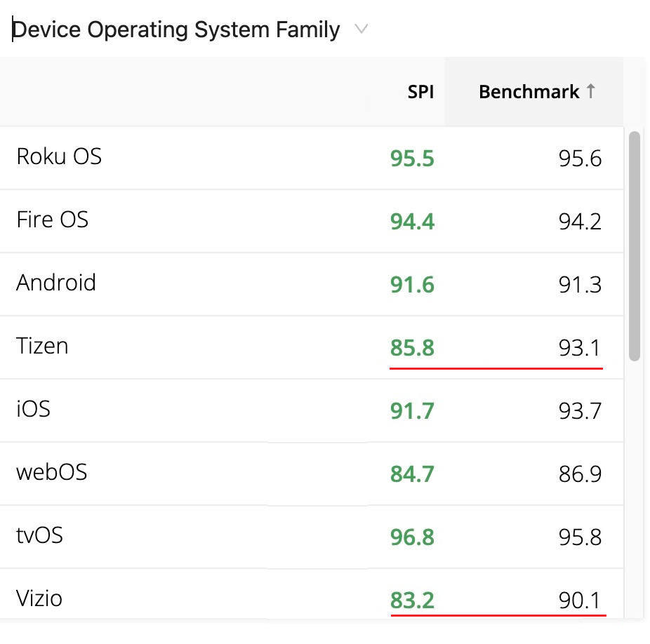Sort by the Benchmark column header
The height and width of the screenshot is (644, 650).
point(529,92)
